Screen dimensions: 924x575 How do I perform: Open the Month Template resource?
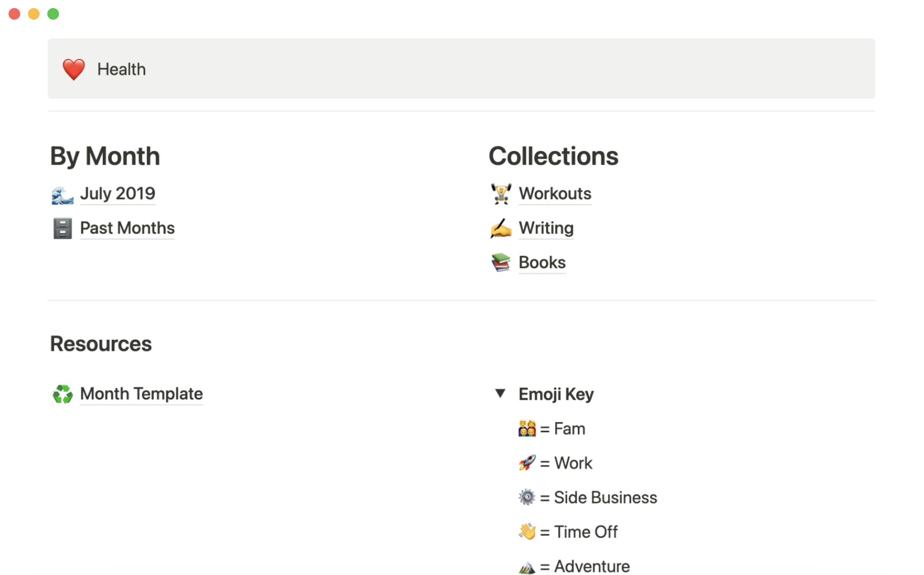[141, 394]
